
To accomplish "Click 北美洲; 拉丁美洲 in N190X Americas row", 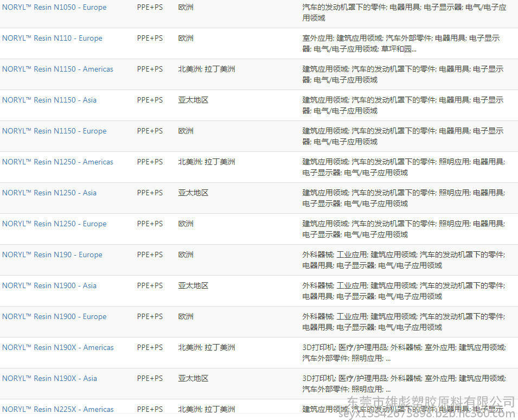I will 207,348.
